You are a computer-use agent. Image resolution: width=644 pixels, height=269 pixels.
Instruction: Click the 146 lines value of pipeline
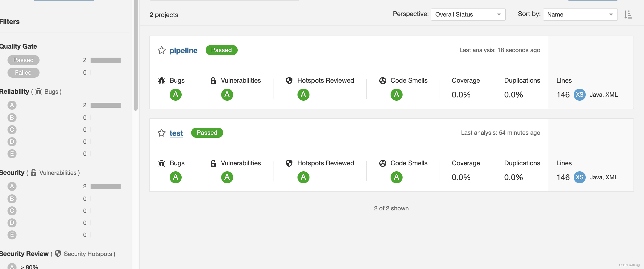coord(563,95)
